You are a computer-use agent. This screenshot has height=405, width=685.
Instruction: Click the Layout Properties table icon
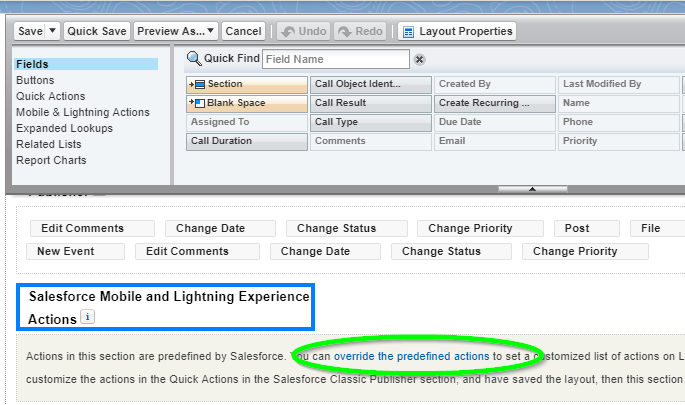(x=408, y=32)
